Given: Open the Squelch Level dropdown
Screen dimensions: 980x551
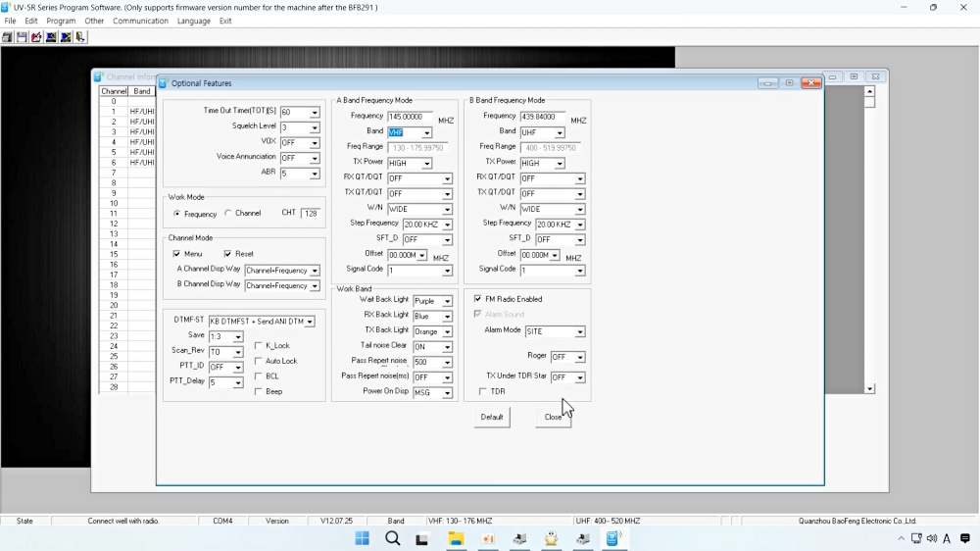Looking at the screenshot, I should click(x=315, y=127).
